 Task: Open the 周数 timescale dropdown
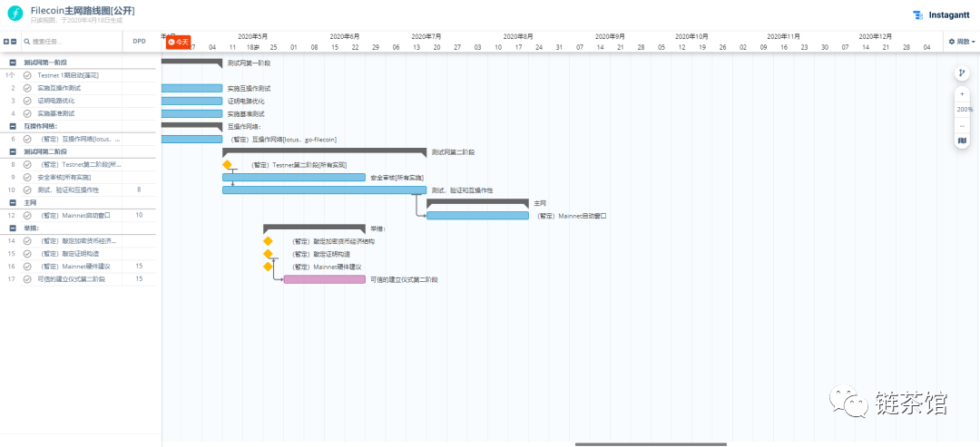pyautogui.click(x=962, y=42)
